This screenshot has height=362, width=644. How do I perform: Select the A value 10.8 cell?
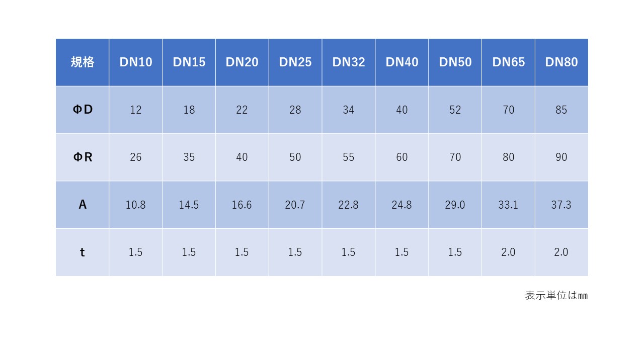[136, 205]
